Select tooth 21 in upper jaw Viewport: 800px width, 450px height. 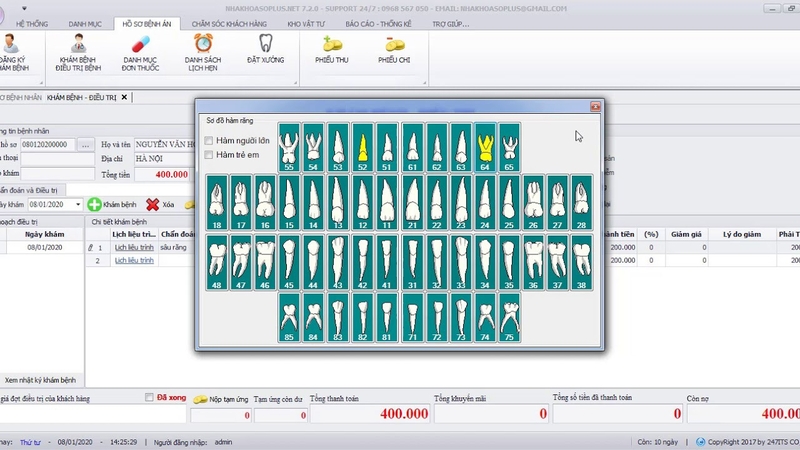click(412, 203)
